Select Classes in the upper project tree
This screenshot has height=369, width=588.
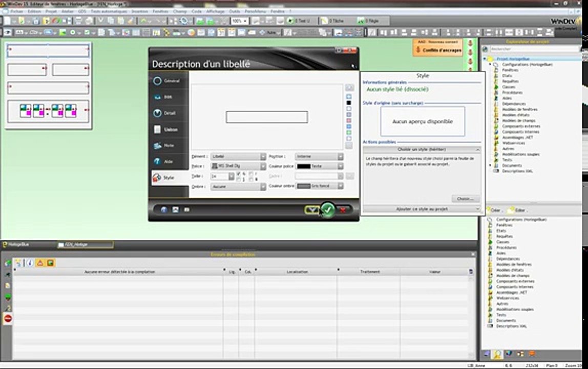509,87
